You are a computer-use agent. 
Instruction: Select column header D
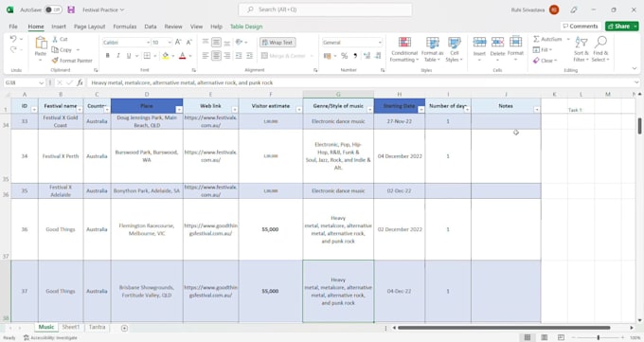(147, 95)
